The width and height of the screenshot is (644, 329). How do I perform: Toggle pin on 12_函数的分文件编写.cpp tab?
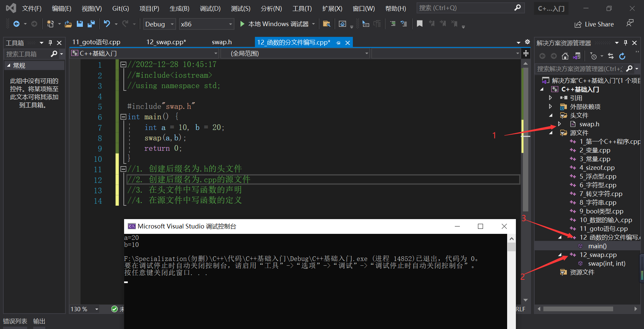pos(338,43)
